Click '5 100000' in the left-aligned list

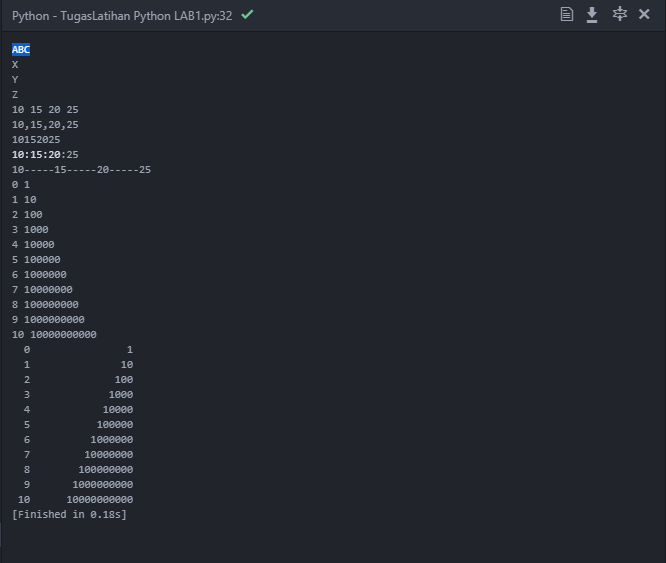click(36, 259)
